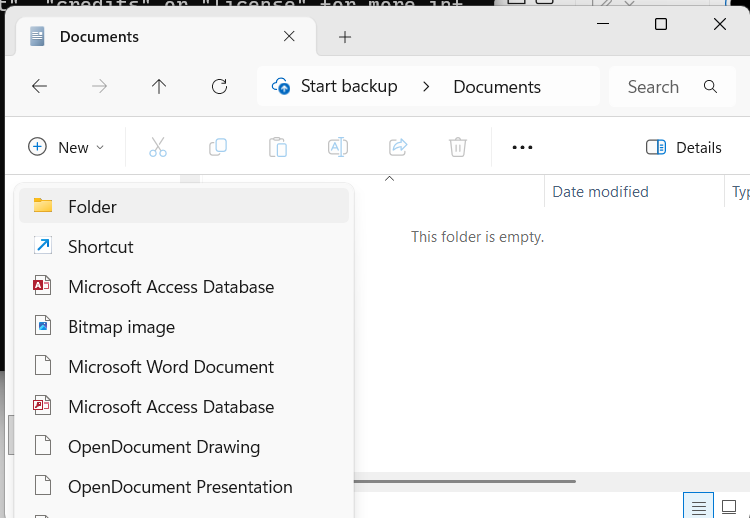Minimize the File Explorer window

coord(603,23)
